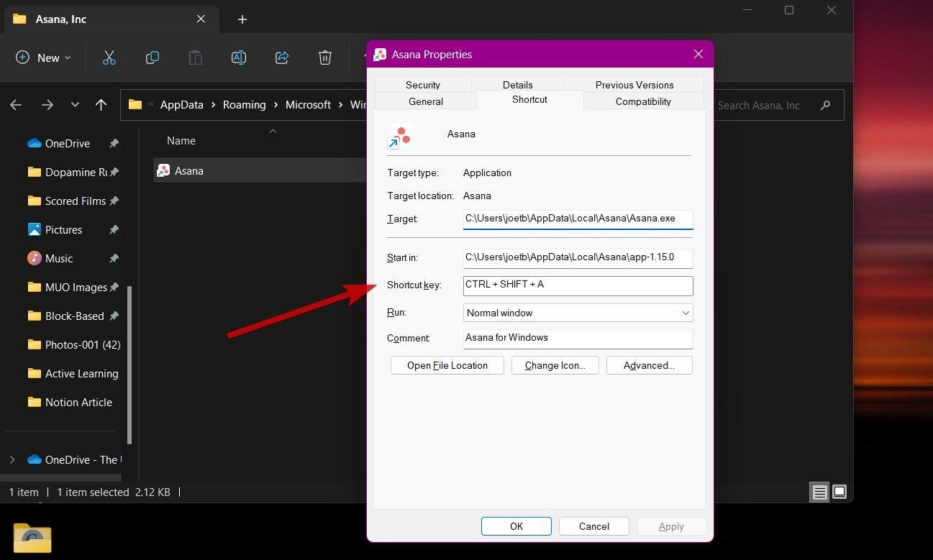Open the Compatibility tab
933x560 pixels.
click(643, 101)
